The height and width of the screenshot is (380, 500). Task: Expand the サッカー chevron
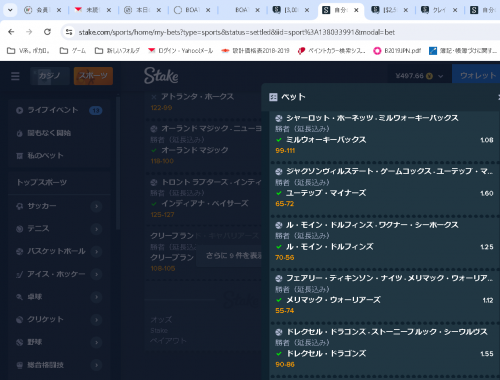coord(96,206)
